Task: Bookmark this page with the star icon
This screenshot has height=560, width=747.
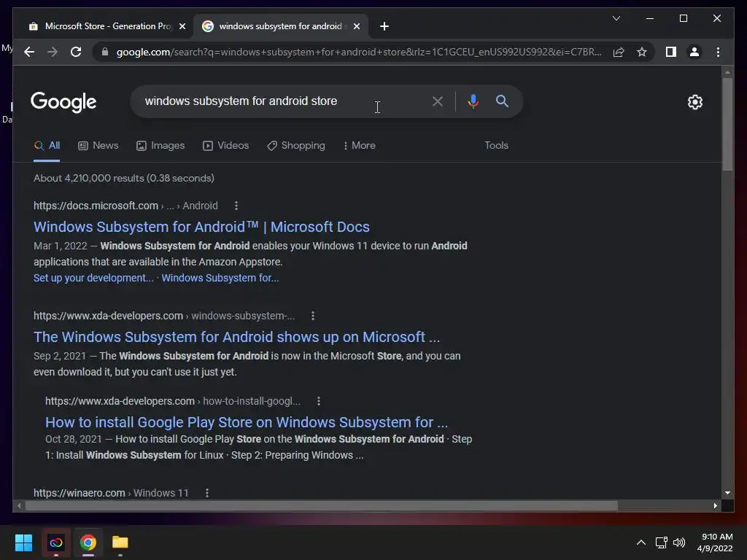Action: point(642,52)
